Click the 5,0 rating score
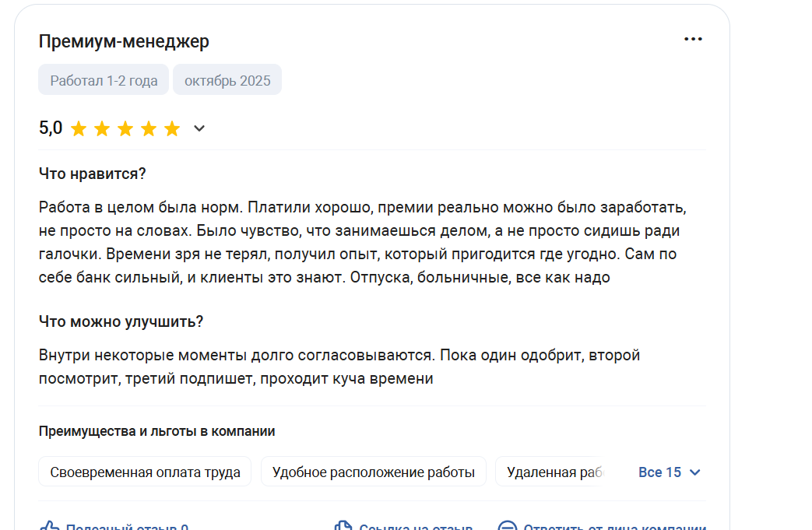812x530 pixels. (x=51, y=129)
